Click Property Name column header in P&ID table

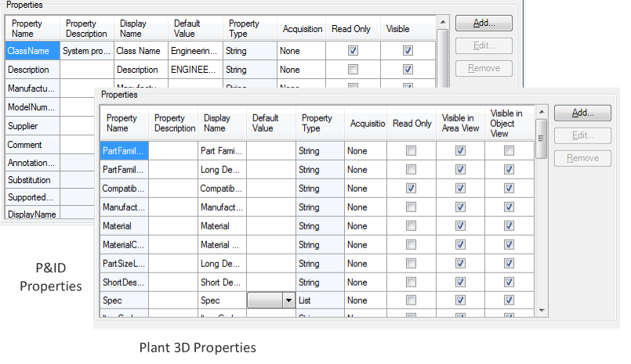33,28
